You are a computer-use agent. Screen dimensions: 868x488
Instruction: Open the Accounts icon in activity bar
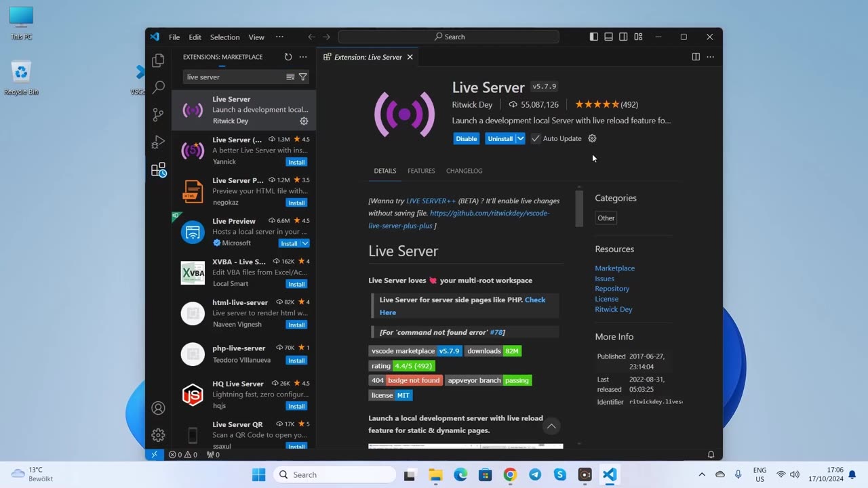[x=158, y=408]
